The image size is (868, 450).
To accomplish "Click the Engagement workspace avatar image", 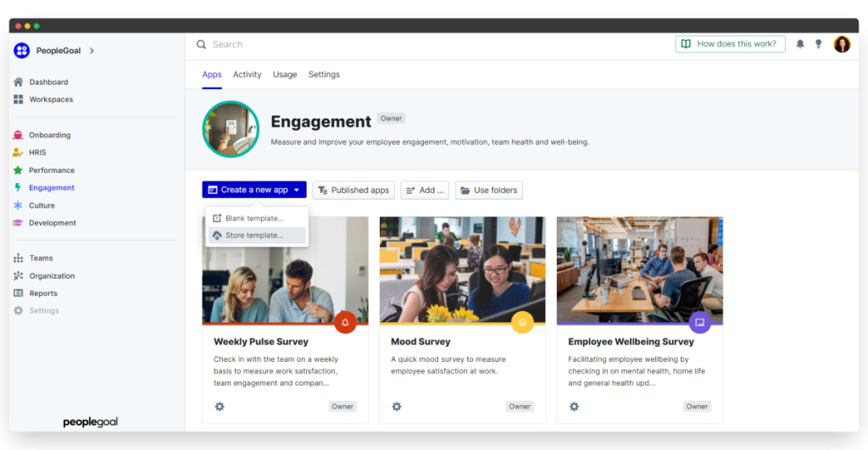I will (231, 130).
